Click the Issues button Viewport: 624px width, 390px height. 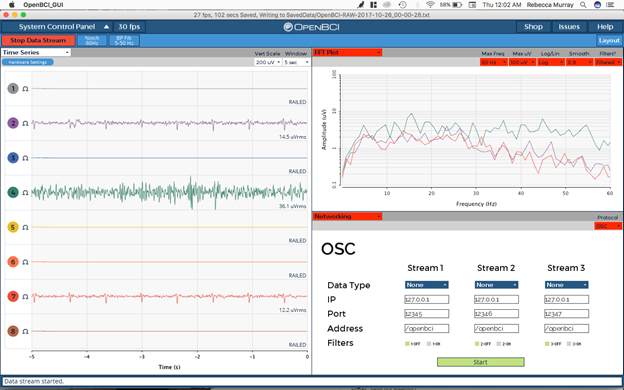pos(569,27)
